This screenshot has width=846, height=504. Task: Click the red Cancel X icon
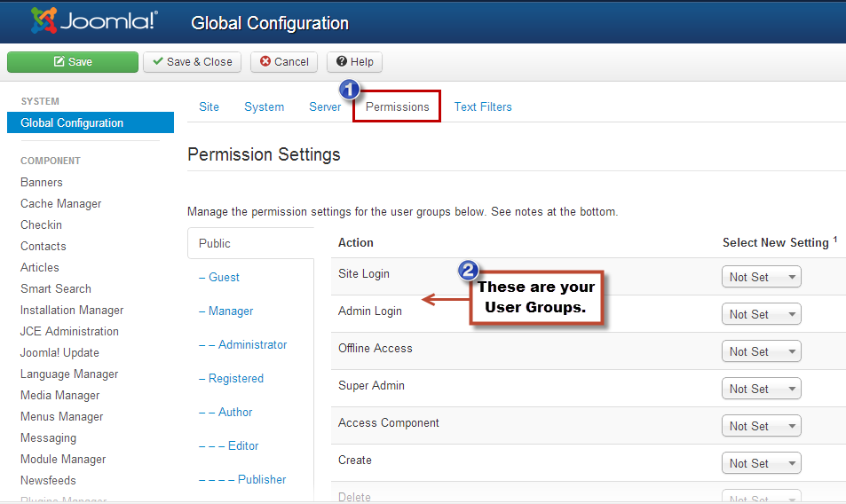coord(265,61)
